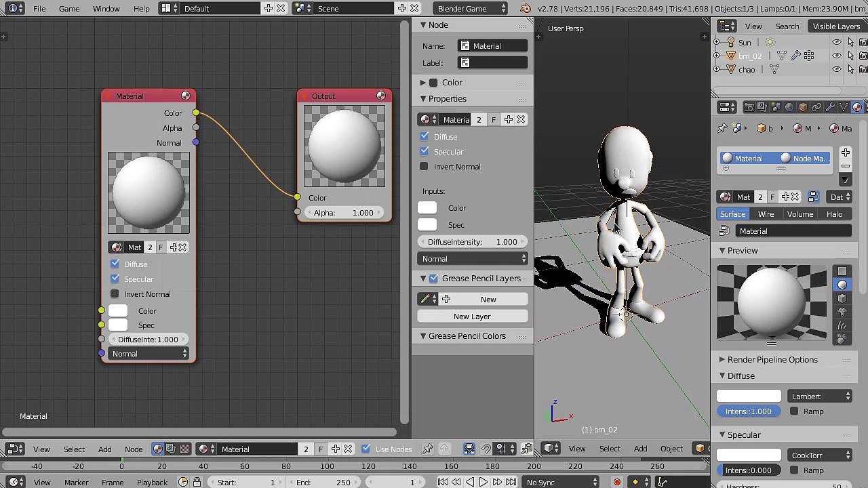Screen dimensions: 868x488
Task: Click the Alpha value on Output node
Action: 344,213
